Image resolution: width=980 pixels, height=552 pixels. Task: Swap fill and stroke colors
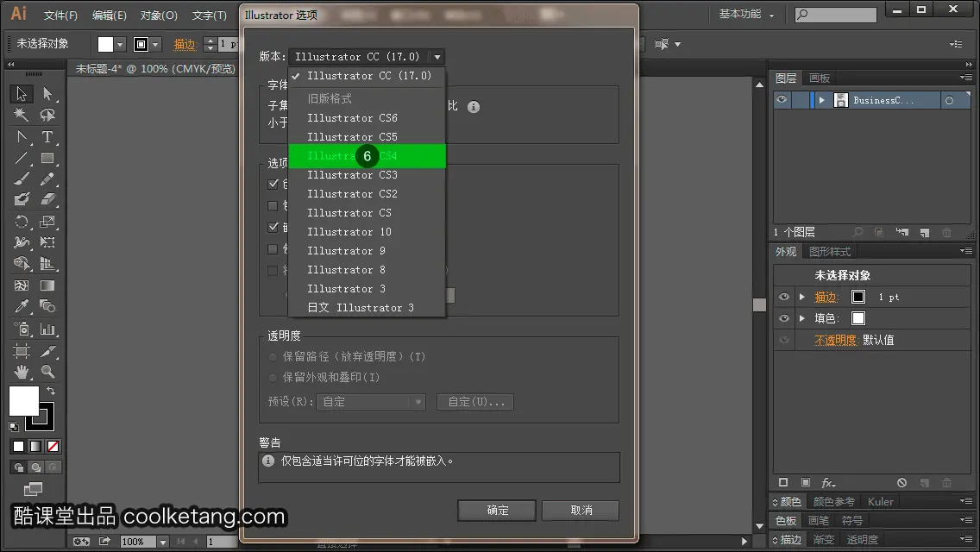click(x=51, y=391)
